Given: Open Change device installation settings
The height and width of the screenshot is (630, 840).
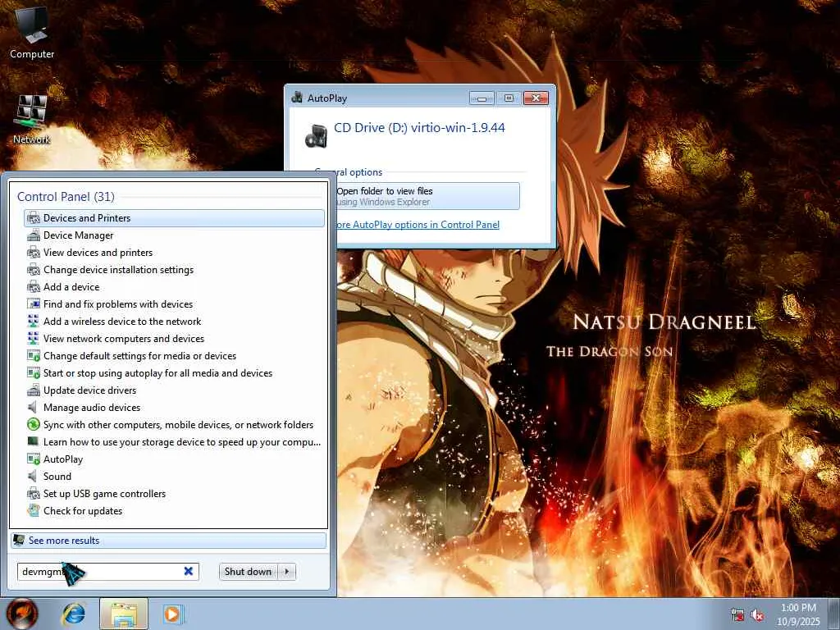Looking at the screenshot, I should pos(174,269).
